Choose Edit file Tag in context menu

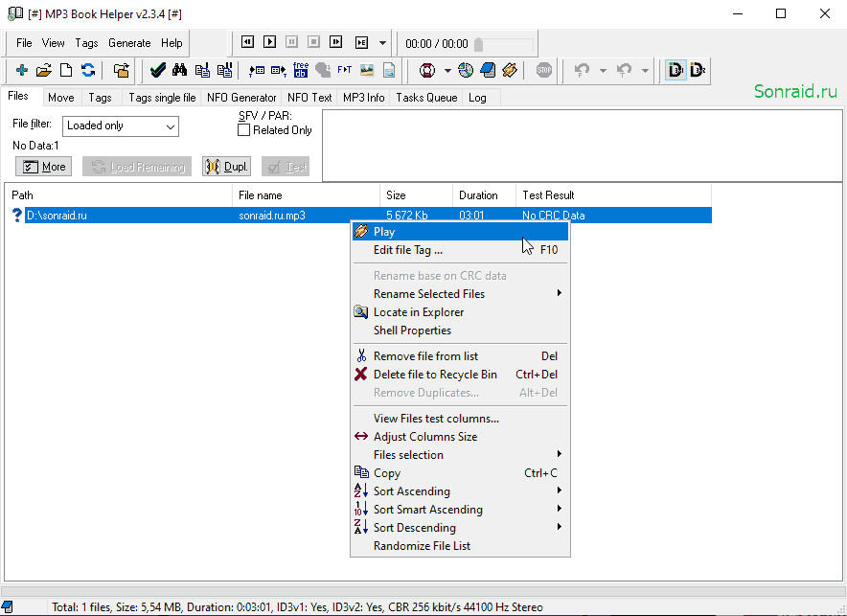click(x=460, y=250)
